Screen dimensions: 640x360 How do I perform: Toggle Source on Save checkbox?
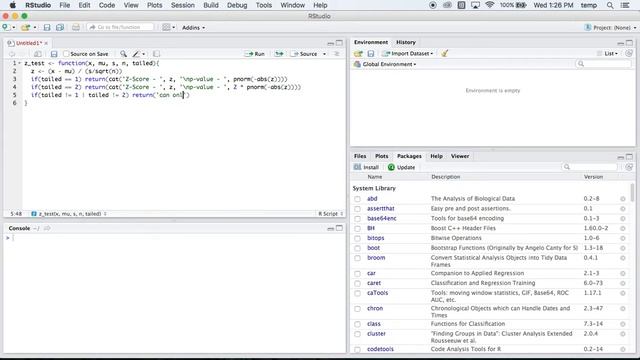pos(66,54)
